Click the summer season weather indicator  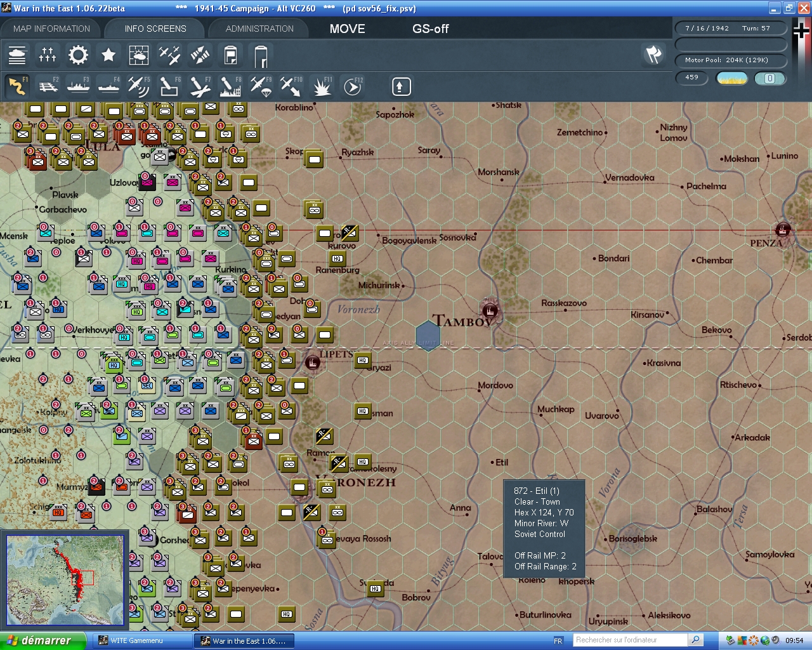click(732, 78)
